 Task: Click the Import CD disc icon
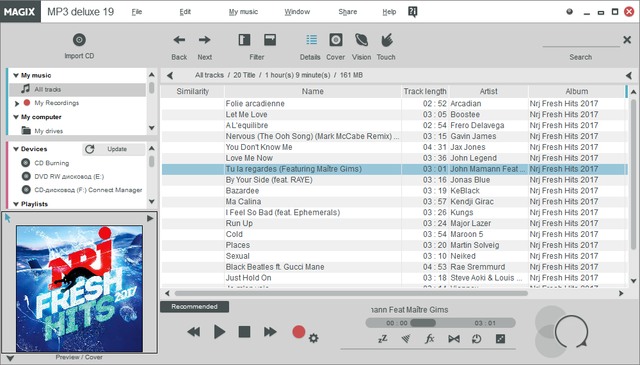(x=79, y=40)
